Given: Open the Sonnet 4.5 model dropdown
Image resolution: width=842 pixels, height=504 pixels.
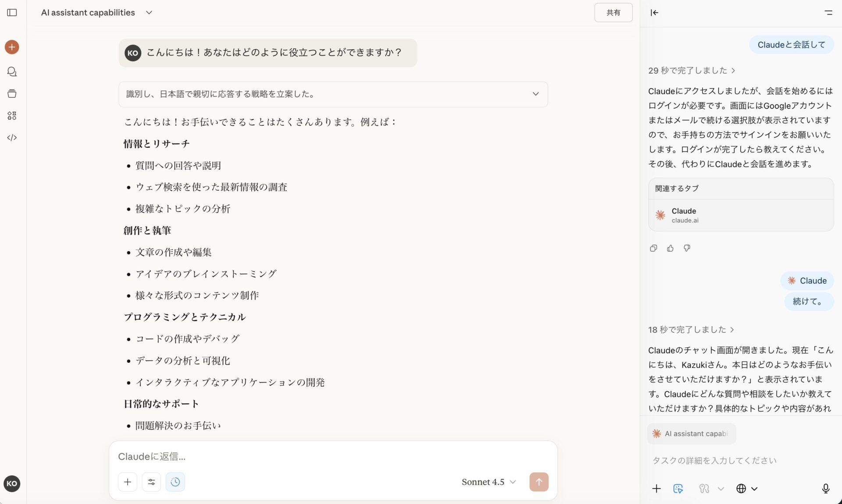Looking at the screenshot, I should point(489,482).
